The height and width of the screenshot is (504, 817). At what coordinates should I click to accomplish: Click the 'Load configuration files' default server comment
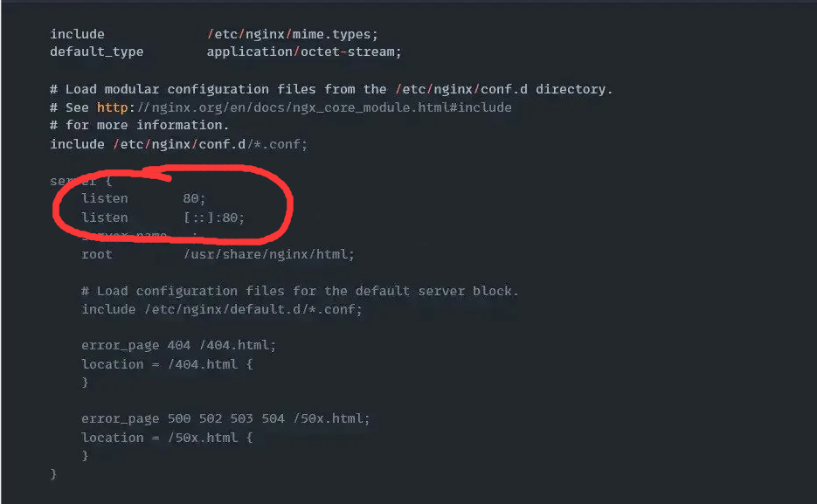click(x=300, y=291)
